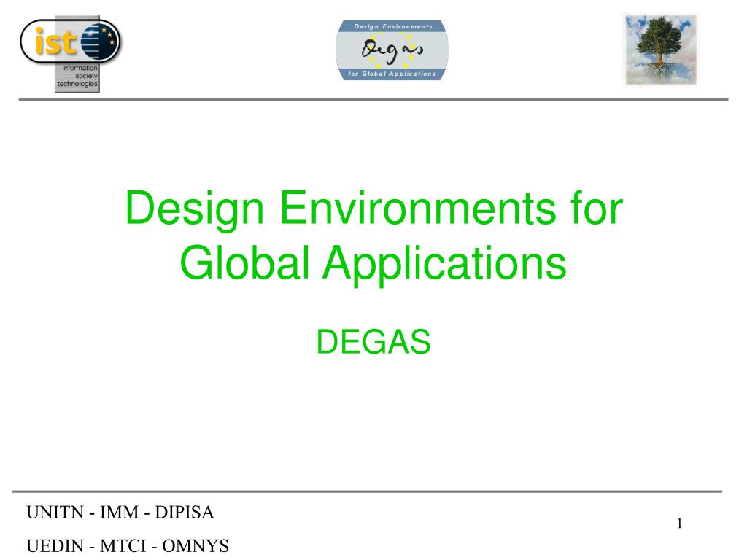The width and height of the screenshot is (747, 560).
Task: Click the IST information society technologies logo
Action: (x=70, y=53)
